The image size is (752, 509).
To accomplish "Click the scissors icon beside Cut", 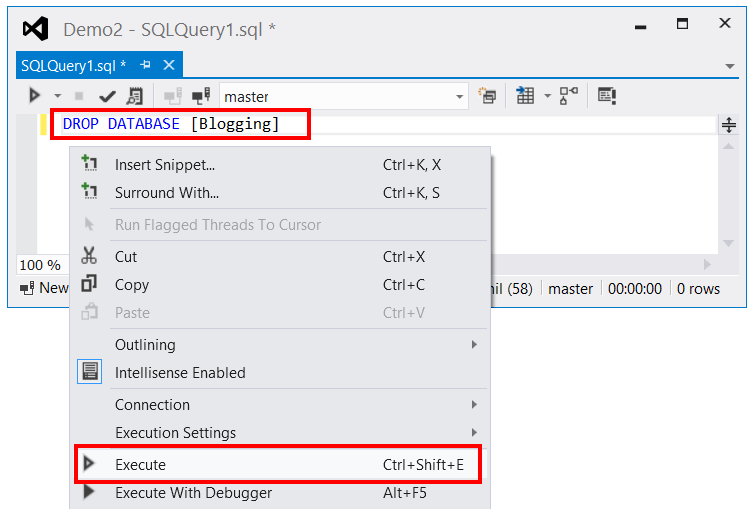I will (90, 256).
